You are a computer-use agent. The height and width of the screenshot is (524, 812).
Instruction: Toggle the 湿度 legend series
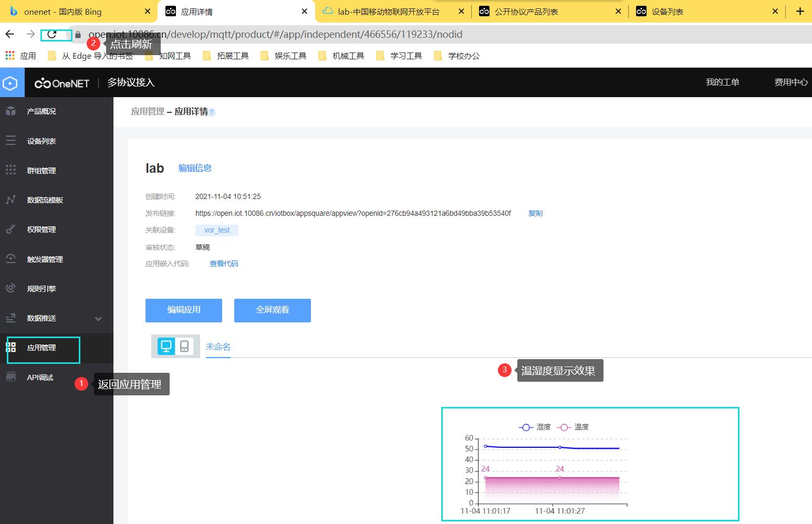535,427
